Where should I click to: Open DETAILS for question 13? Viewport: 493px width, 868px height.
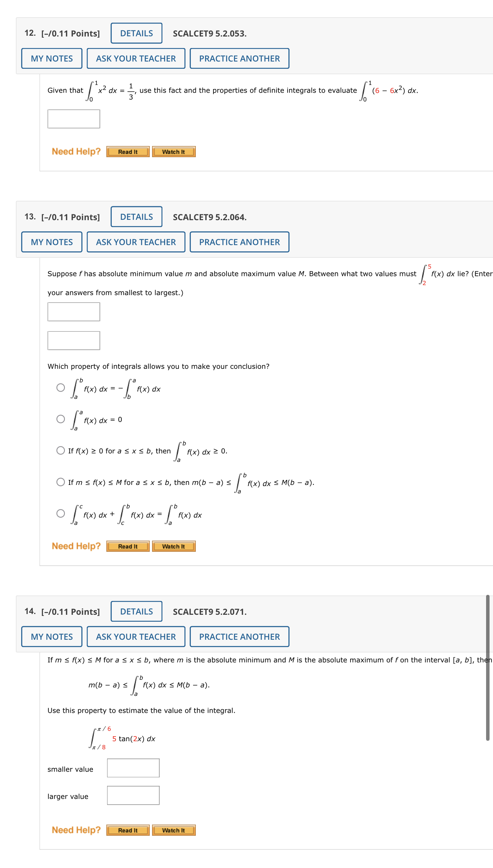pos(136,217)
